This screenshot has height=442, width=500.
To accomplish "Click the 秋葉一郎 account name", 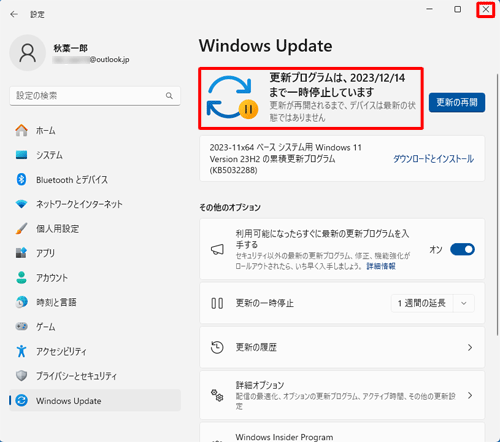I will click(71, 48).
